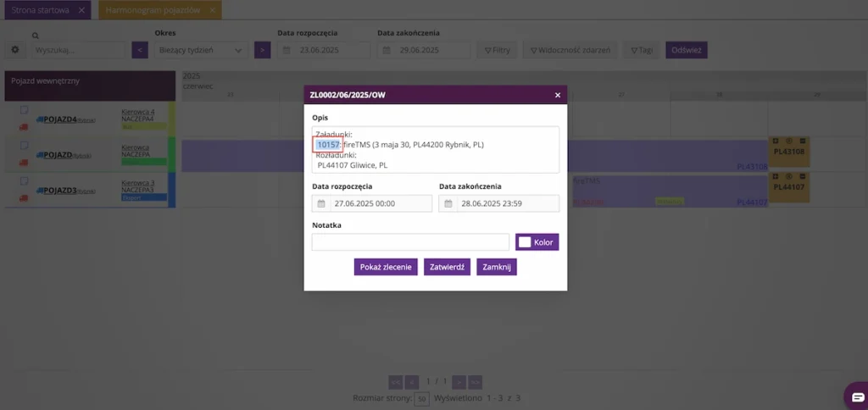Click Zamknij button in dialog
This screenshot has width=868, height=410.
497,267
